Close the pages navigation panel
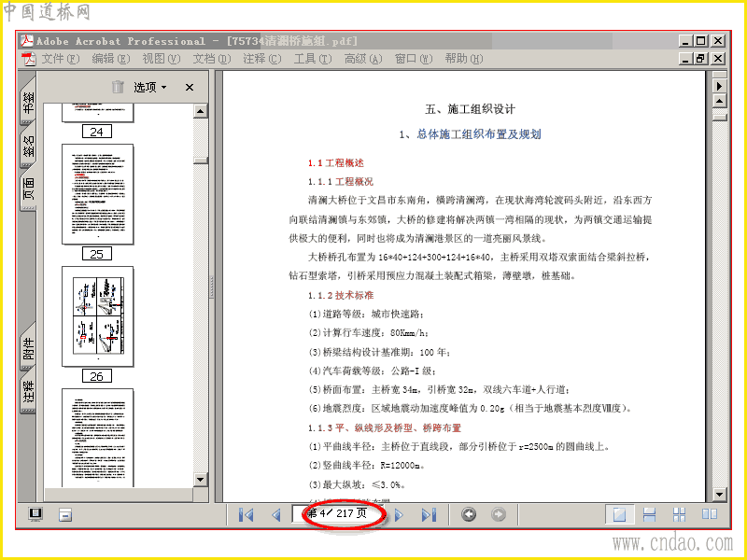This screenshot has height=560, width=747. point(190,87)
